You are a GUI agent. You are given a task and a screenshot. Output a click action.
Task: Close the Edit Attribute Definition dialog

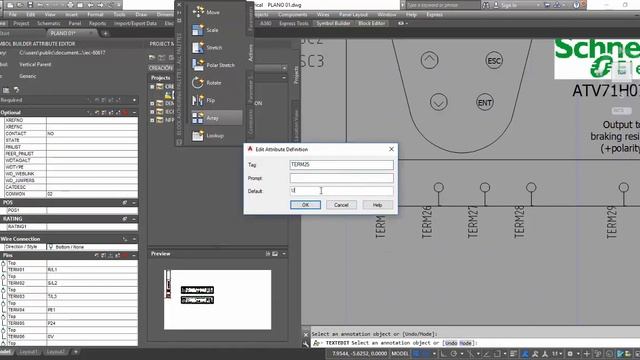[x=391, y=149]
